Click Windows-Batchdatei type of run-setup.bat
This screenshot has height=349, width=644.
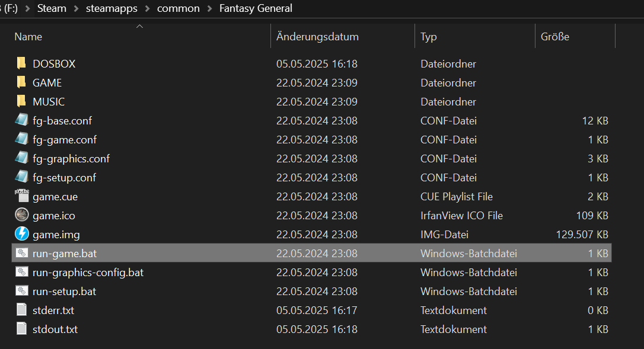pos(468,291)
